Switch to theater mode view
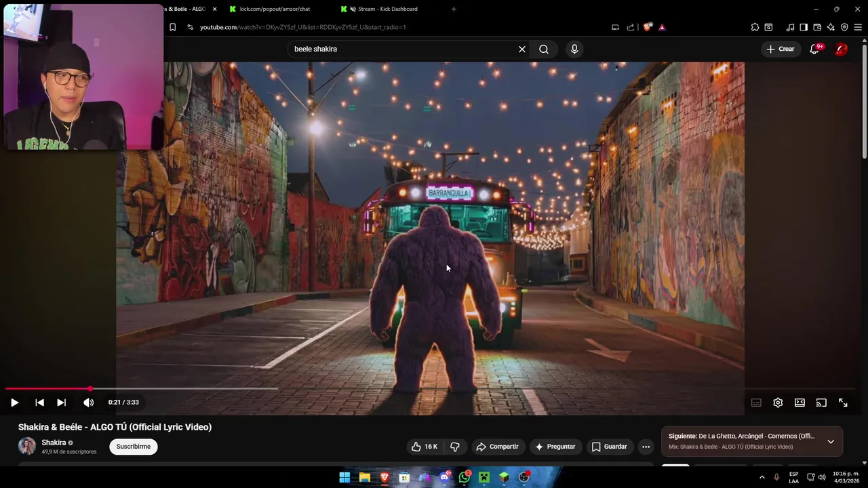The image size is (868, 488). point(800,403)
